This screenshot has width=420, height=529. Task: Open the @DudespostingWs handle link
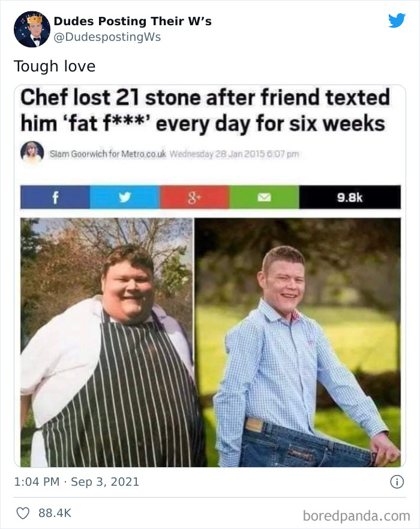107,37
